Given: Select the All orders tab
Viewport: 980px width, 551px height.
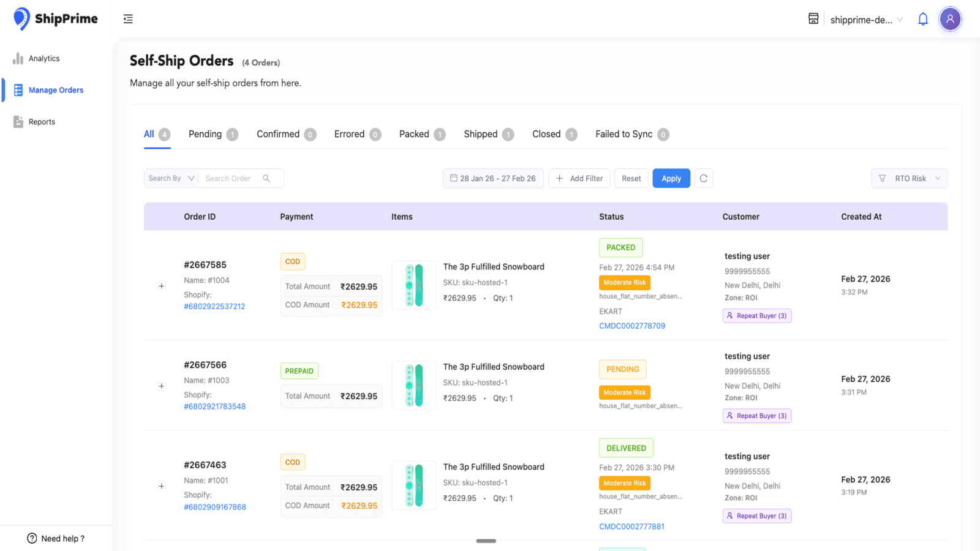Looking at the screenshot, I should [x=157, y=134].
